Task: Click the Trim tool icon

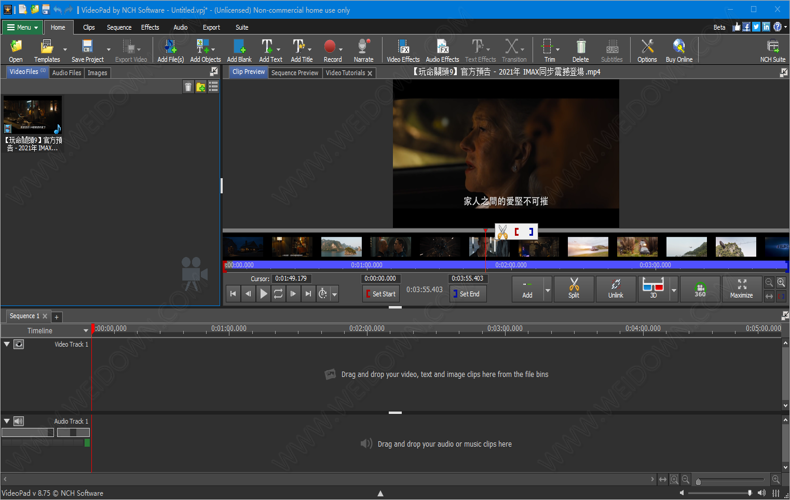Action: tap(547, 51)
